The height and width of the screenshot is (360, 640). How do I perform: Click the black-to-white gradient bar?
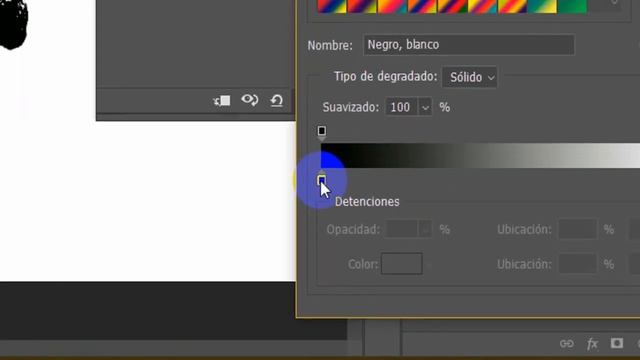coord(480,156)
